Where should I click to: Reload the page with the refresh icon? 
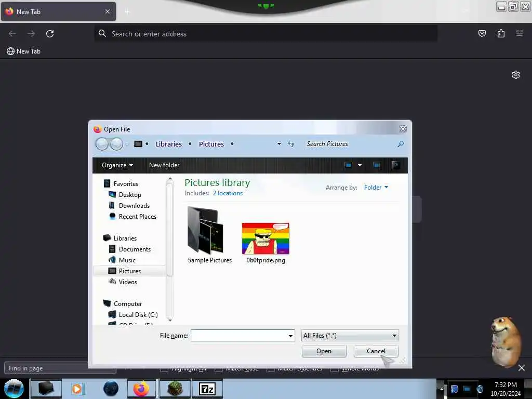[50, 34]
